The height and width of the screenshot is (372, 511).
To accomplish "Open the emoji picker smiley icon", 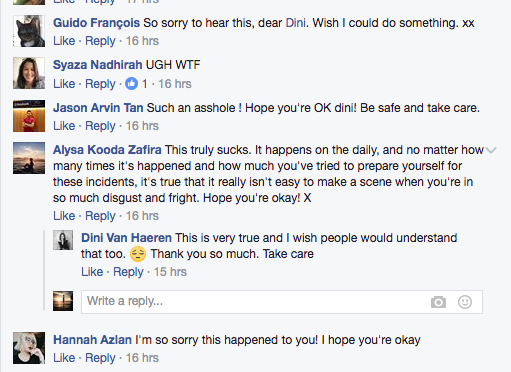I will coord(465,302).
